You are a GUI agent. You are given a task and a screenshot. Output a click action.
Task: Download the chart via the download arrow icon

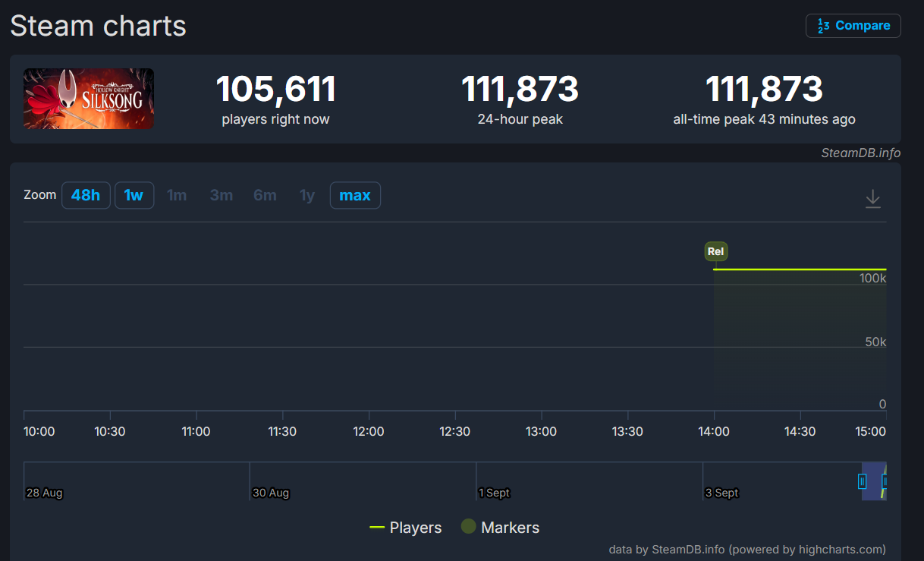coord(872,199)
